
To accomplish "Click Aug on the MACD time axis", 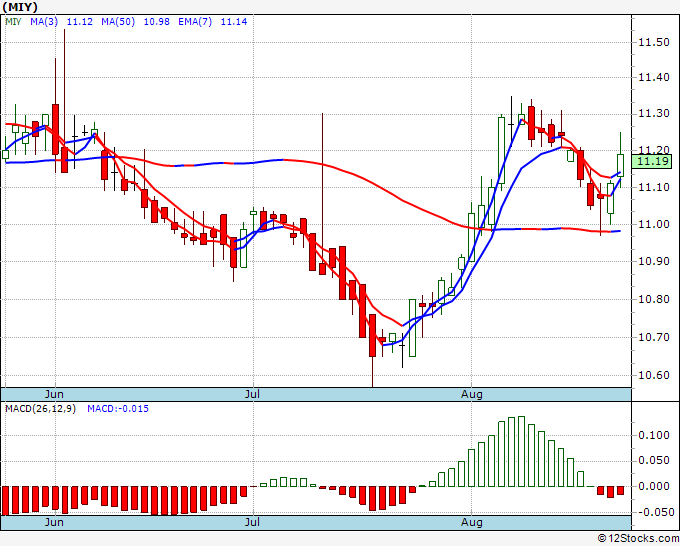I will tap(471, 522).
